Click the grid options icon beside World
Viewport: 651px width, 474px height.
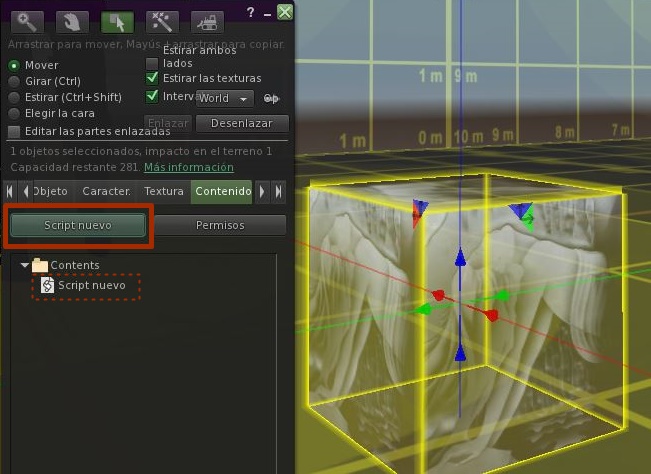pos(271,98)
